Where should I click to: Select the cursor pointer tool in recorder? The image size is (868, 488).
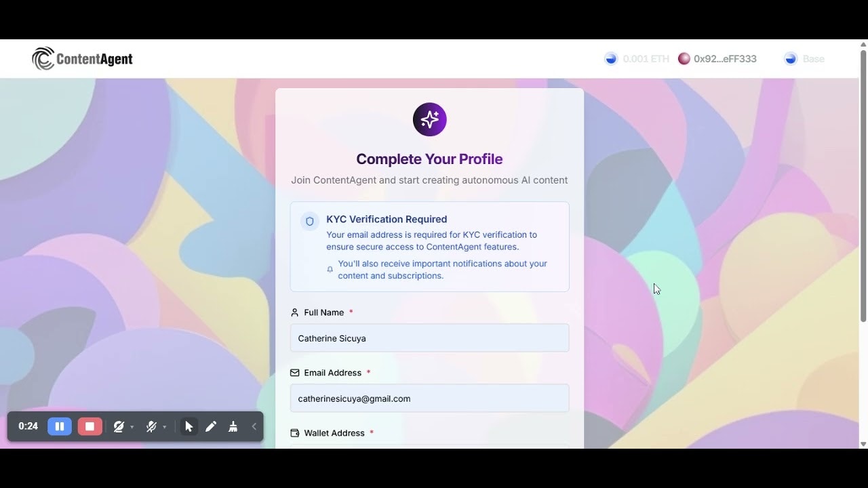pos(189,426)
